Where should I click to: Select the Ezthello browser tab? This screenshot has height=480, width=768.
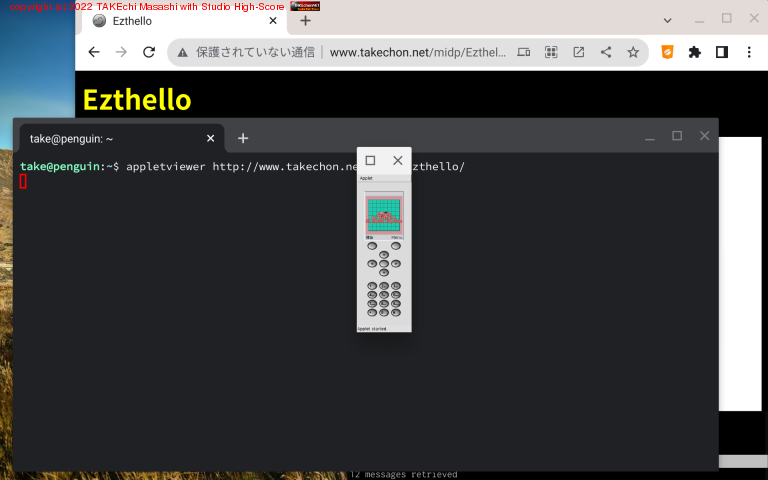point(180,20)
